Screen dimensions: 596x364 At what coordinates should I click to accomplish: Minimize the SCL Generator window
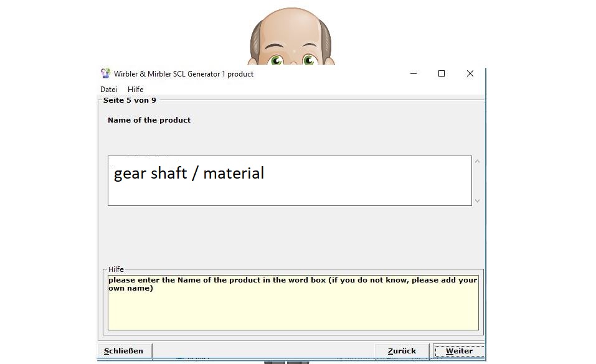tap(414, 73)
